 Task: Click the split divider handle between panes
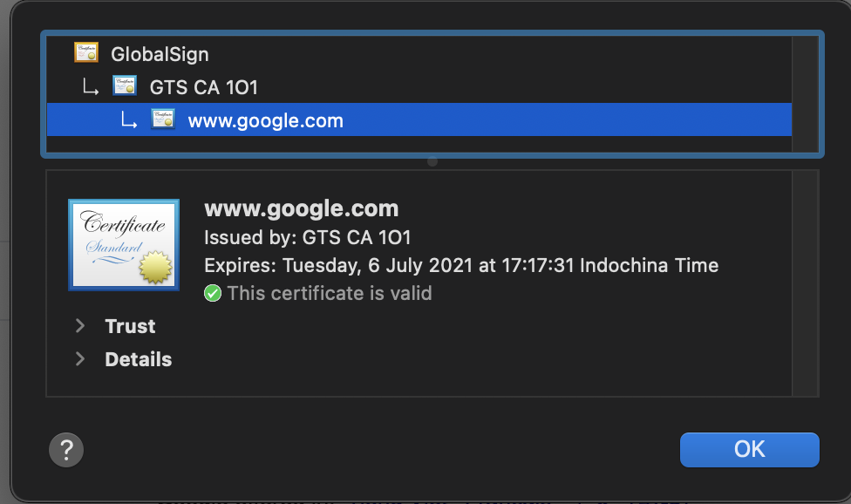point(432,161)
